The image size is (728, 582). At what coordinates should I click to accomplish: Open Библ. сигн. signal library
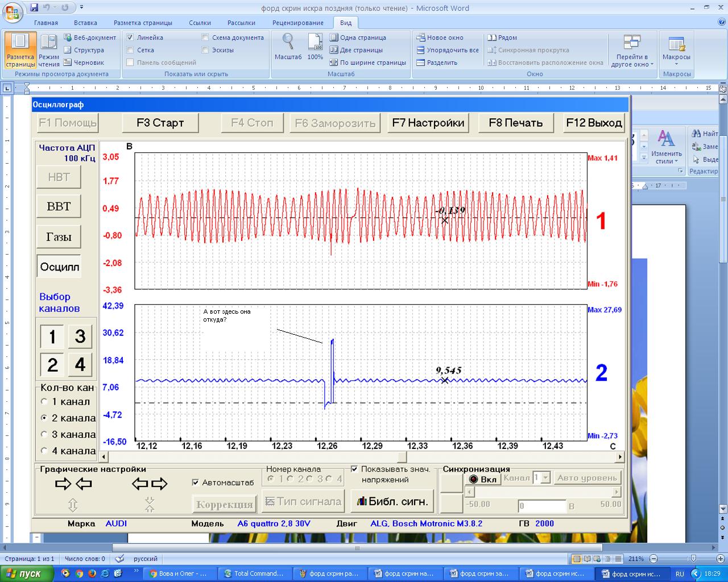click(x=392, y=501)
